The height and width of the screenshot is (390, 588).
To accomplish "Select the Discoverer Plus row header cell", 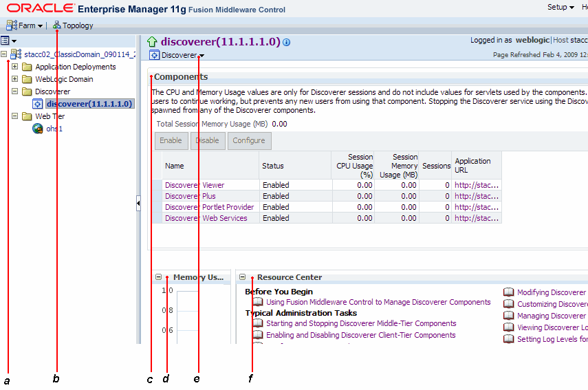I will coord(157,196).
